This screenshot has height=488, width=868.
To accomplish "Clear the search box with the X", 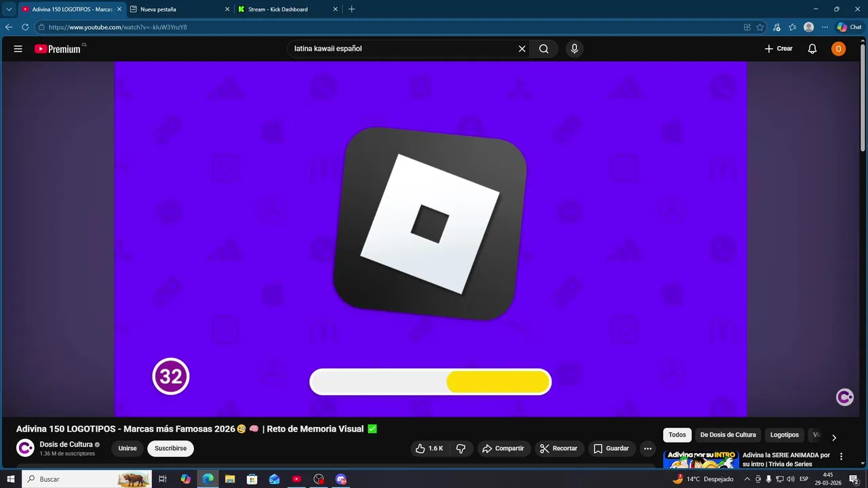I will (x=522, y=49).
